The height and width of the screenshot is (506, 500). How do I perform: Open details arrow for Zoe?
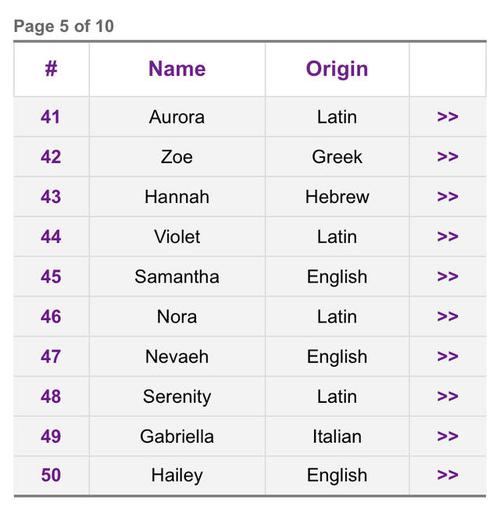[x=447, y=157]
